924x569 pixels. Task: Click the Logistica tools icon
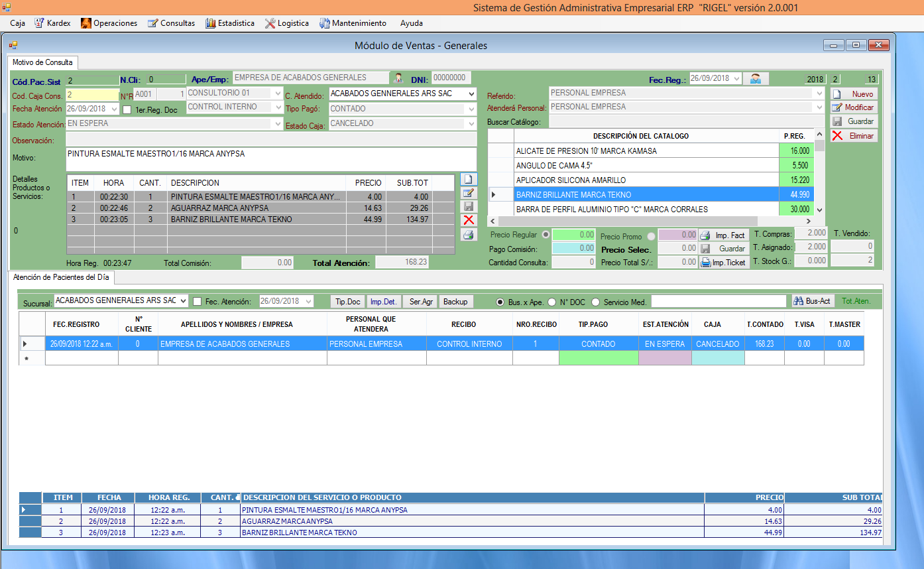tap(270, 23)
